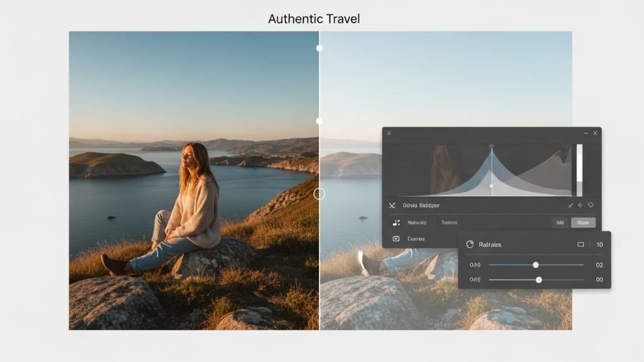Click the pencil edit icon near the heart
Screen dimensions: 644x362
tap(570, 206)
